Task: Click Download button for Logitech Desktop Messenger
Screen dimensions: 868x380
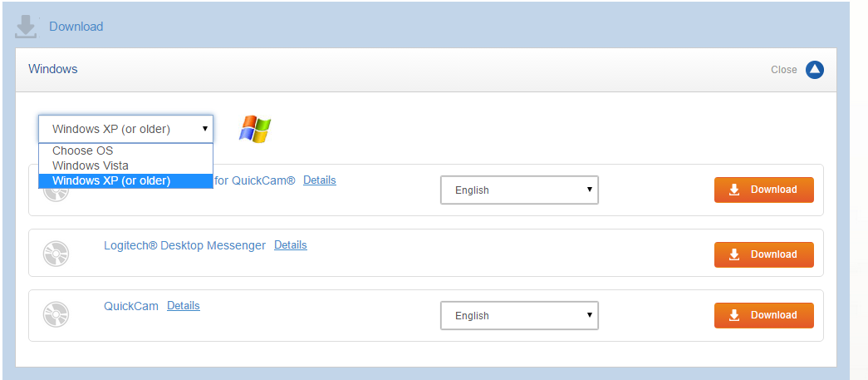Action: [x=764, y=254]
